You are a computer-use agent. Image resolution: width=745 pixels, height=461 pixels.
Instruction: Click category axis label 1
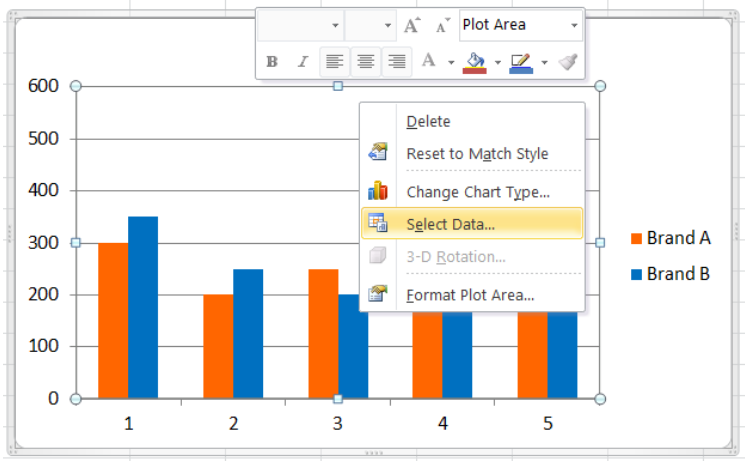point(128,423)
